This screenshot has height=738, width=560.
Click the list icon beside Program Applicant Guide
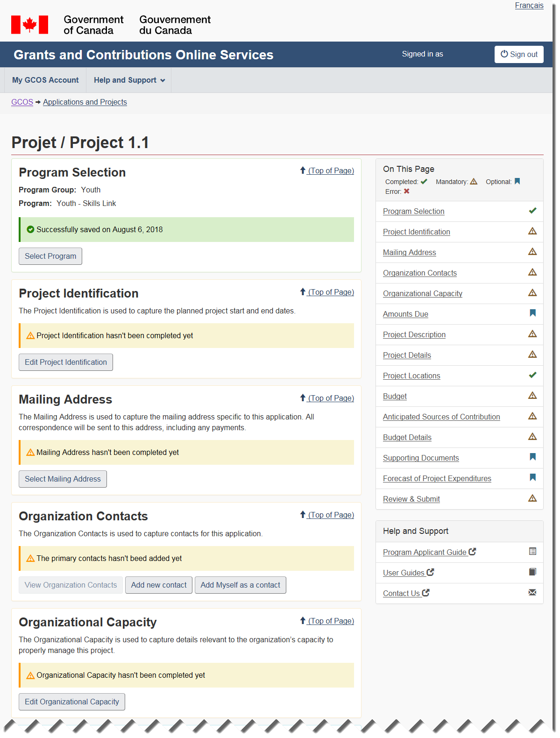point(532,552)
